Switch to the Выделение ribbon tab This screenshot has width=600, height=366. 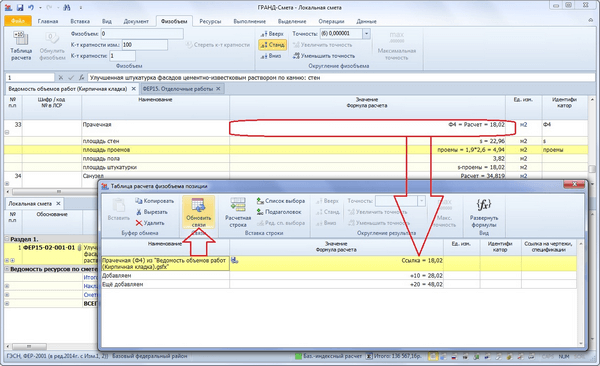[292, 21]
